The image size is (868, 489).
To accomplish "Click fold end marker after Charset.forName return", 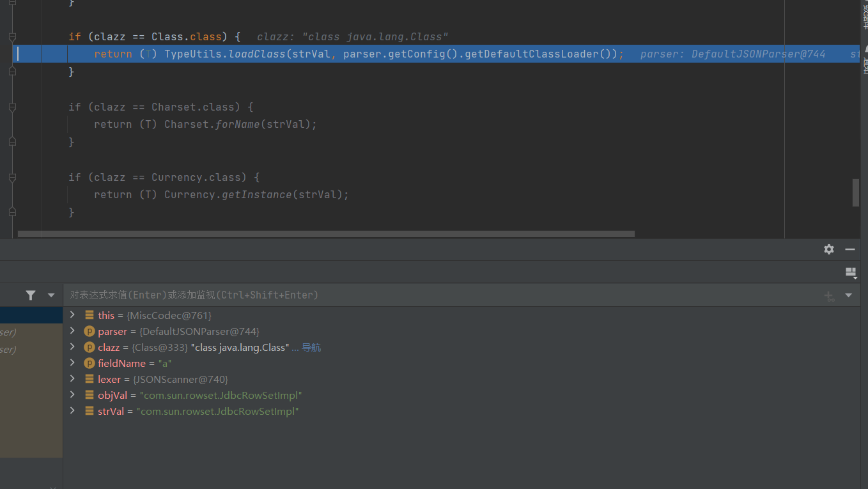I will click(x=12, y=142).
